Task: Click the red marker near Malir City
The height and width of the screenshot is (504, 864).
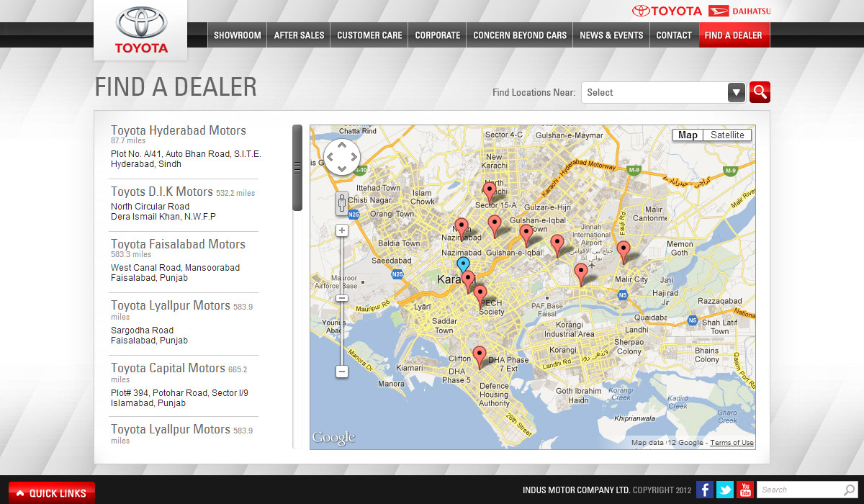Action: point(624,253)
